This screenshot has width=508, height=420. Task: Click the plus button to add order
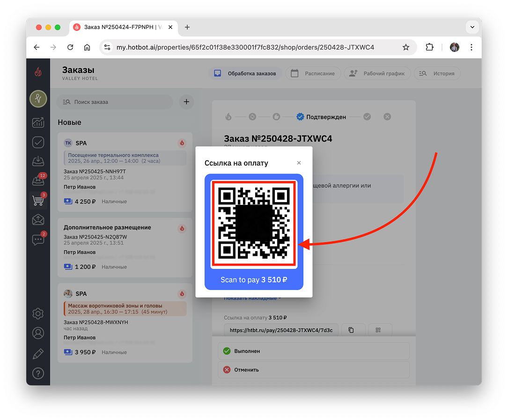click(186, 102)
